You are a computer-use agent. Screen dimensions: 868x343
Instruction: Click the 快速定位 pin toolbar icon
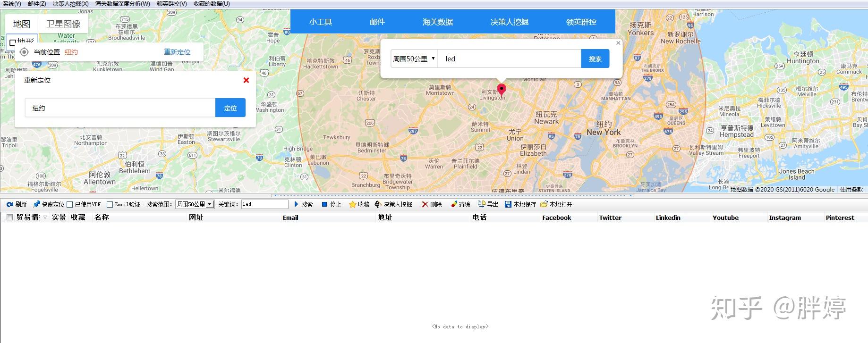point(36,204)
